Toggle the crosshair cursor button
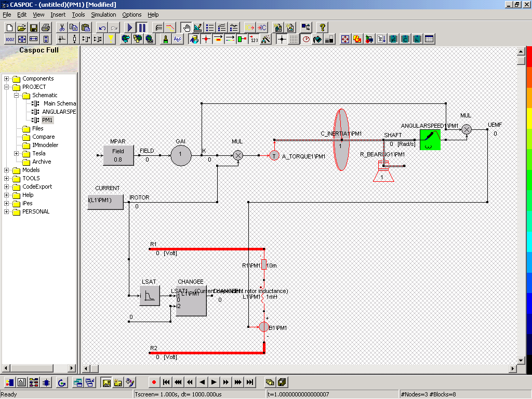 click(282, 39)
